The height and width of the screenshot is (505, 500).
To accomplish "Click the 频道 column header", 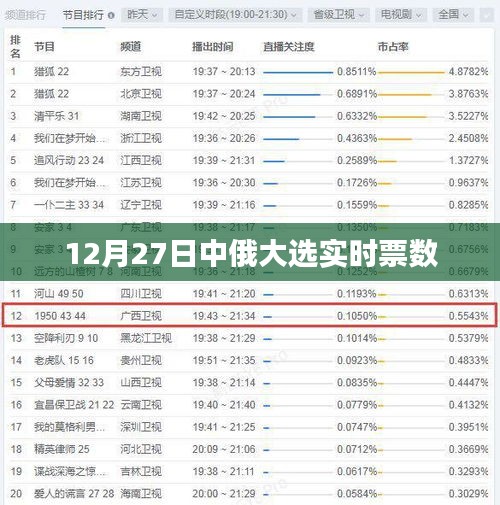I will [131, 47].
